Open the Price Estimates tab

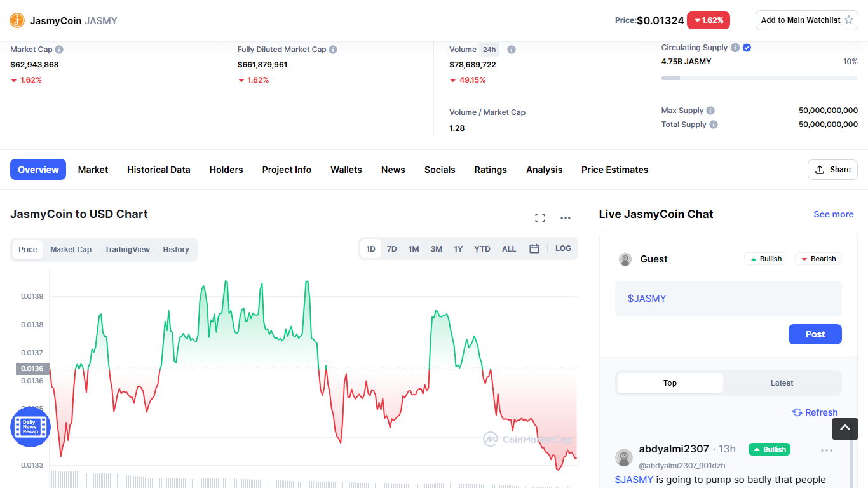(x=615, y=170)
